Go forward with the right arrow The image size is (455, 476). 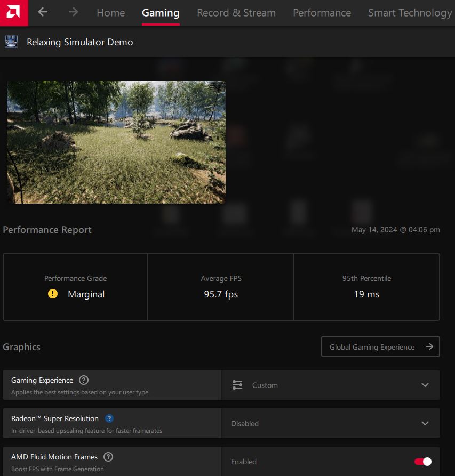[73, 12]
